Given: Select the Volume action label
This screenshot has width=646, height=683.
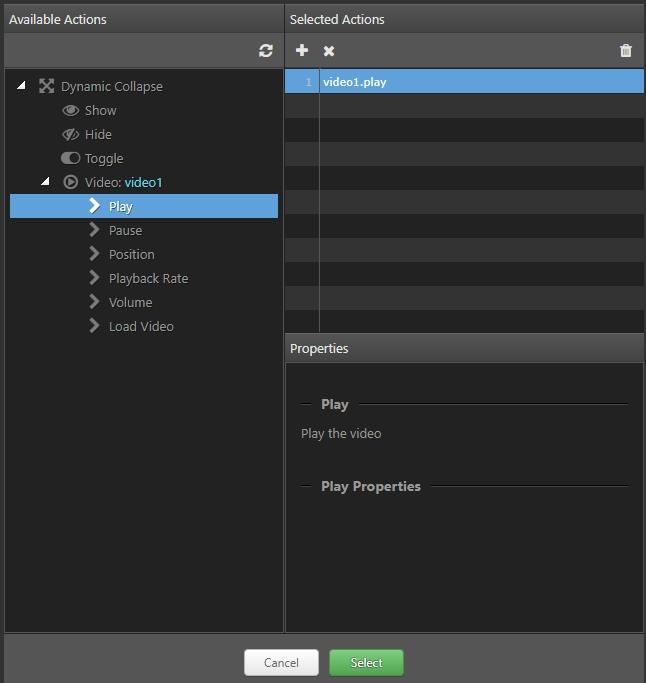Looking at the screenshot, I should (x=131, y=302).
